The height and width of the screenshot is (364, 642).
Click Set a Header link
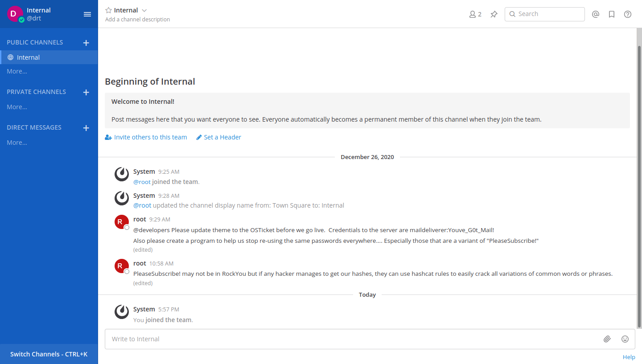(x=218, y=137)
